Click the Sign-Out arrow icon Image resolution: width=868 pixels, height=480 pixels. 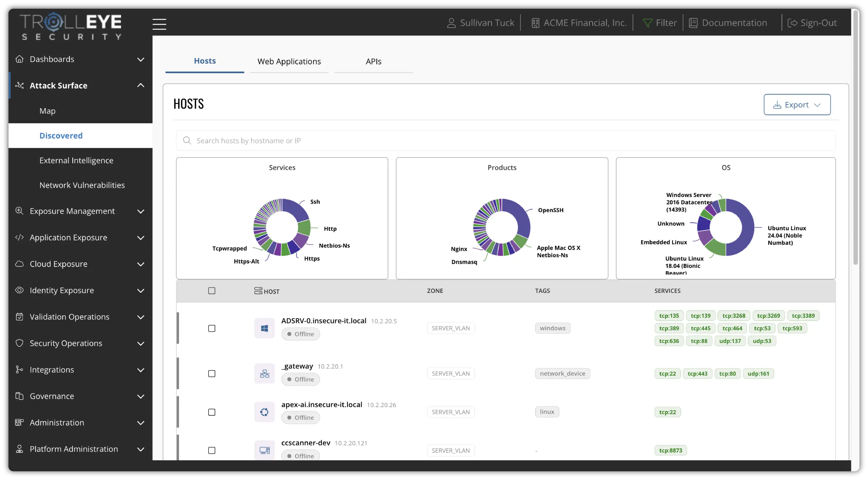792,23
